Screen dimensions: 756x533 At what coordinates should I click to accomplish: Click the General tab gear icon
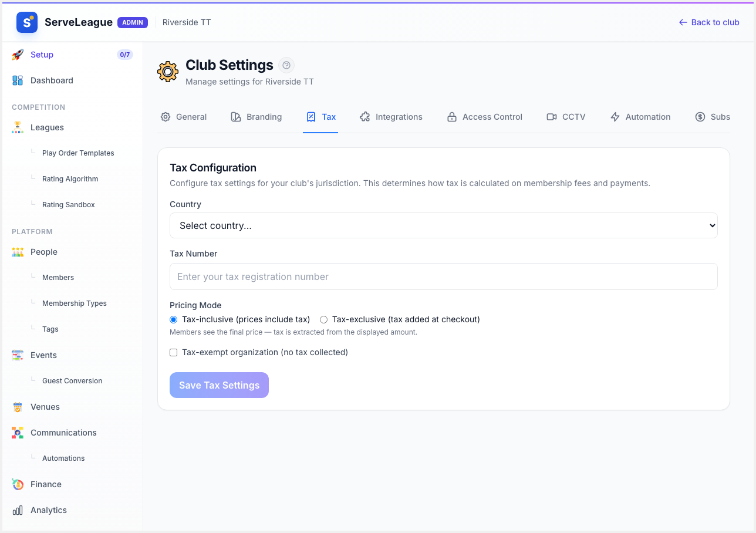click(166, 117)
